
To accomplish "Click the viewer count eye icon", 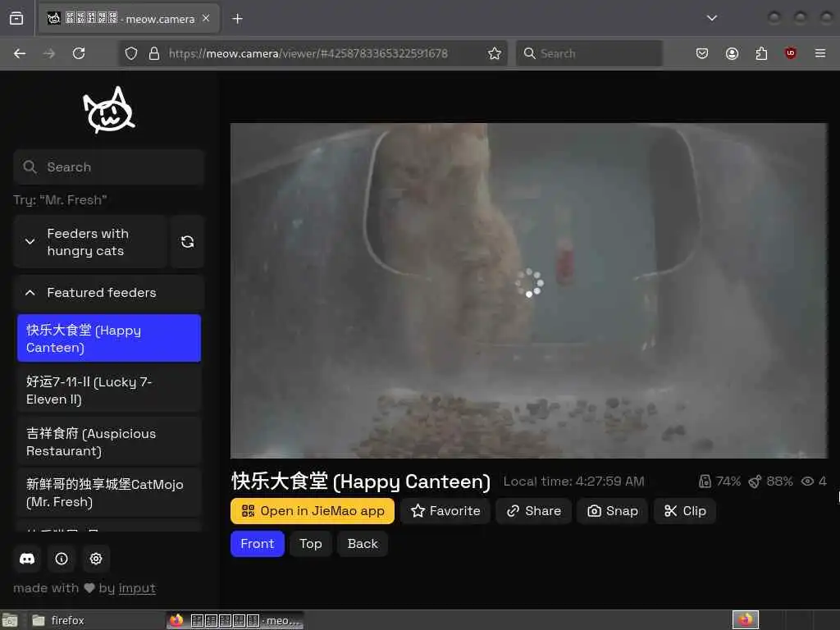I will pos(807,481).
